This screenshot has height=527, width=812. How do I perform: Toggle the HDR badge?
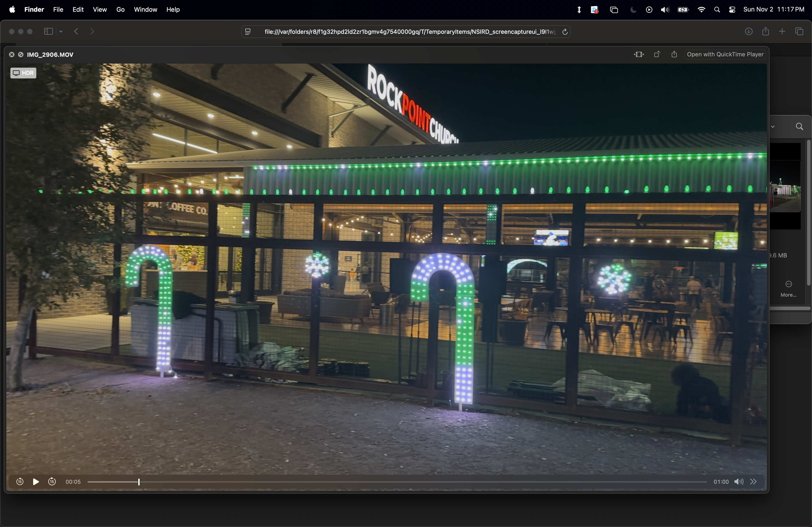[x=23, y=73]
